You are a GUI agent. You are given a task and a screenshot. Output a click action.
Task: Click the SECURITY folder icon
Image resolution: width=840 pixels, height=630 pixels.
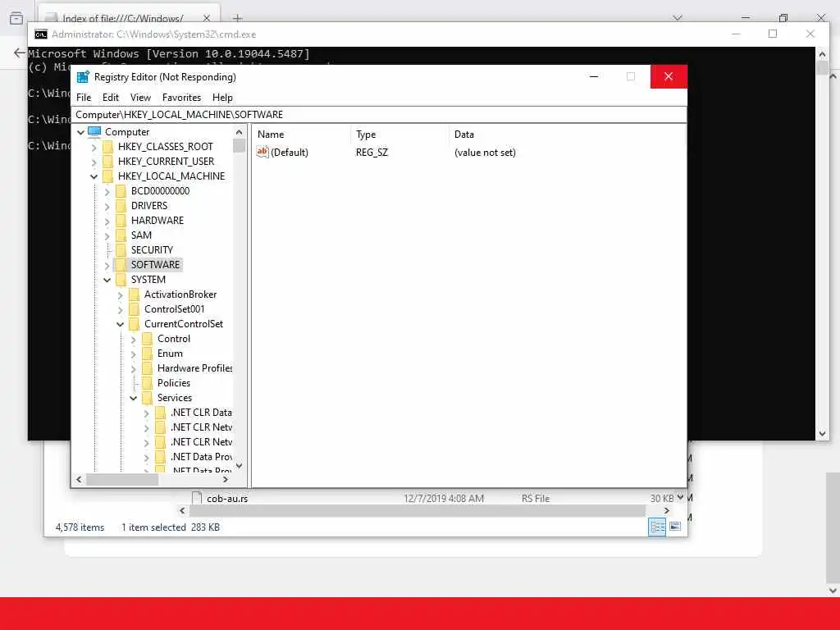(121, 249)
